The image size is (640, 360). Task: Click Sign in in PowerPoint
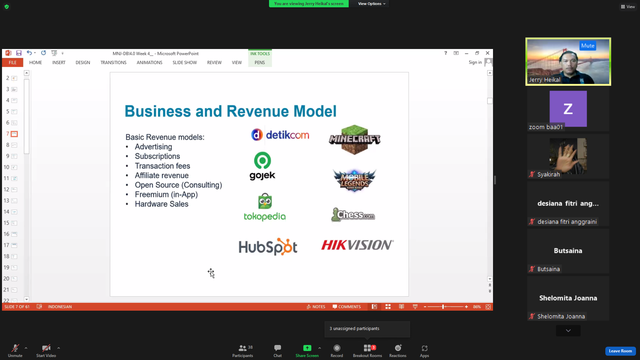(475, 62)
